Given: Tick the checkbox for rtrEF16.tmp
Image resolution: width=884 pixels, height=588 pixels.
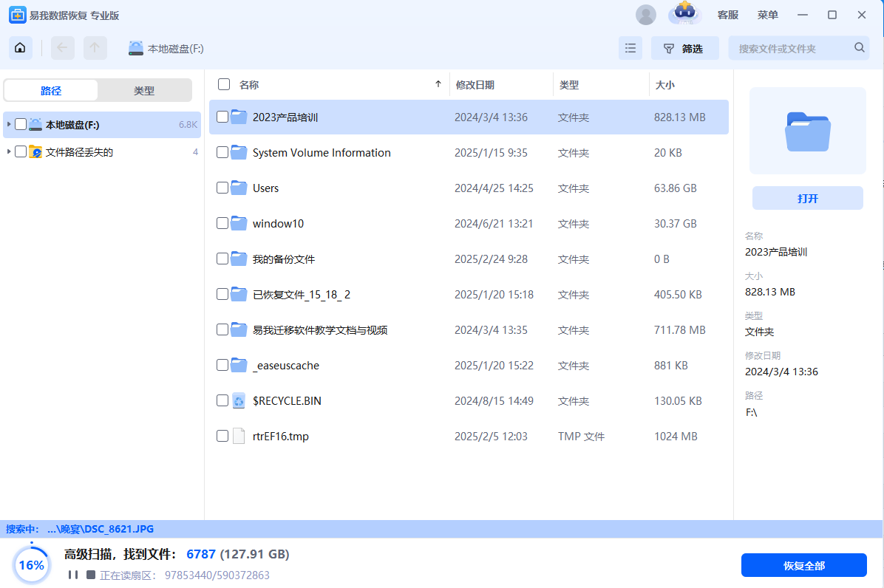Looking at the screenshot, I should (x=222, y=437).
